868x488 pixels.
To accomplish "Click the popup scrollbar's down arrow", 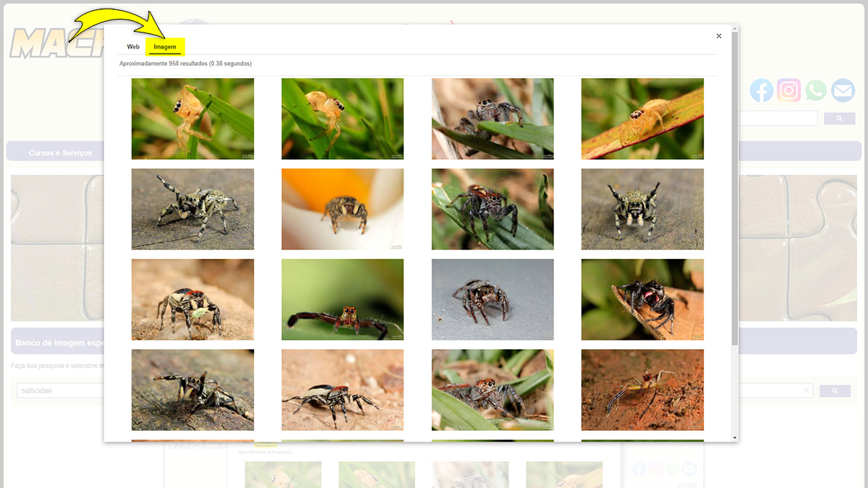I will (735, 437).
